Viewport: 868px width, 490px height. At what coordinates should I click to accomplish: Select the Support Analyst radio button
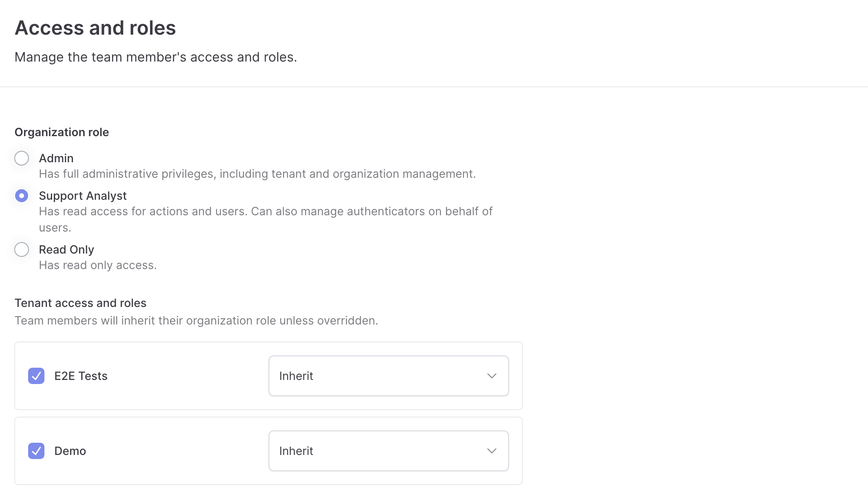click(x=22, y=196)
